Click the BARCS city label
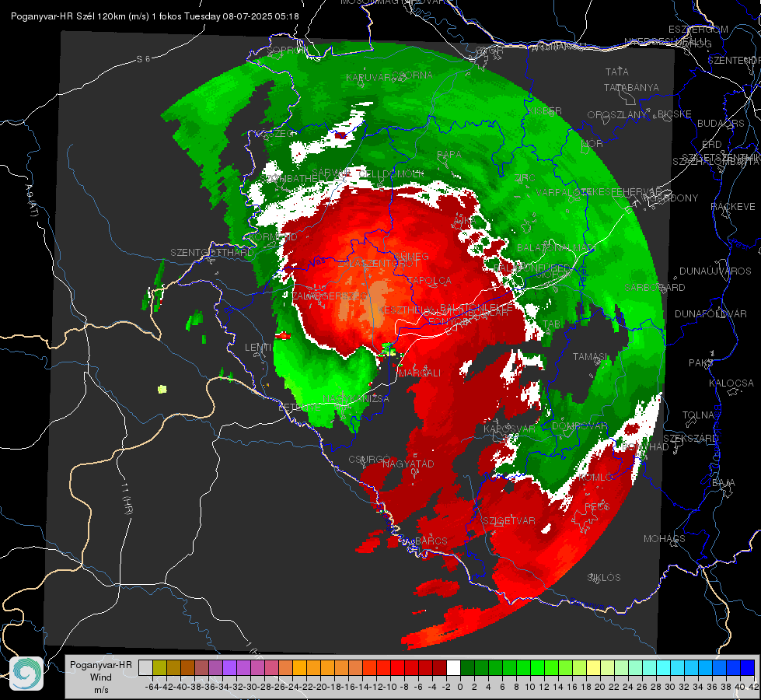761x700 pixels. click(x=431, y=541)
